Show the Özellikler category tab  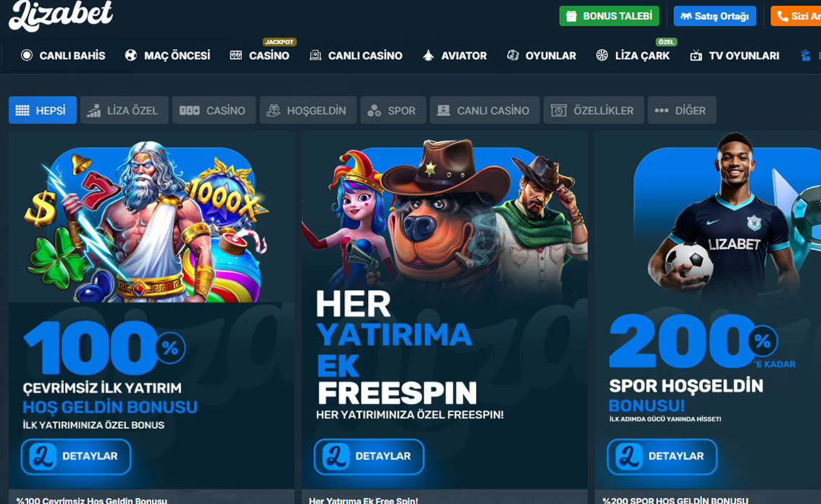click(x=593, y=110)
